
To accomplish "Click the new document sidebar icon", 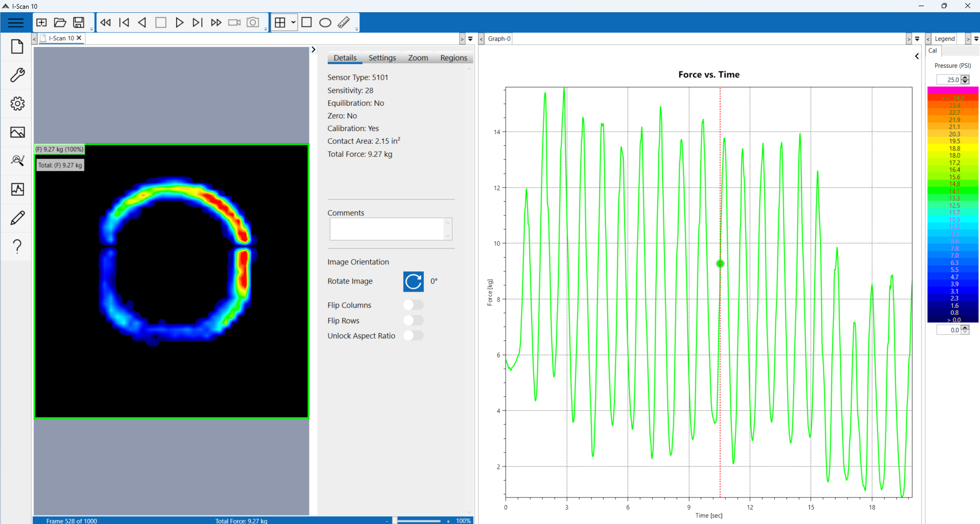I will point(17,46).
